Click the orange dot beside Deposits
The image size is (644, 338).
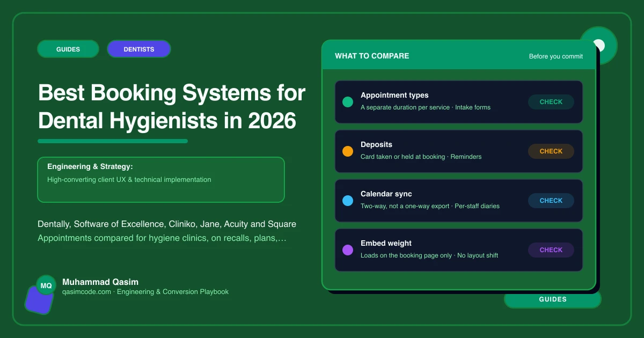(x=348, y=151)
